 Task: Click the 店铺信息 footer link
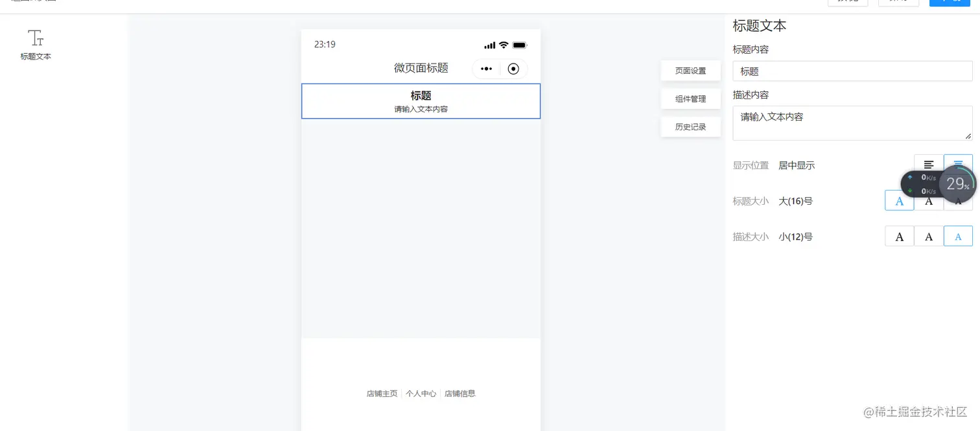460,393
